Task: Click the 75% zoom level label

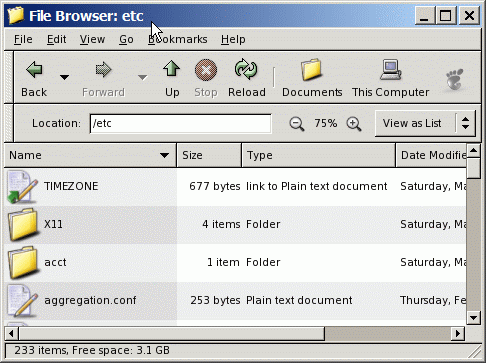Action: click(x=325, y=123)
